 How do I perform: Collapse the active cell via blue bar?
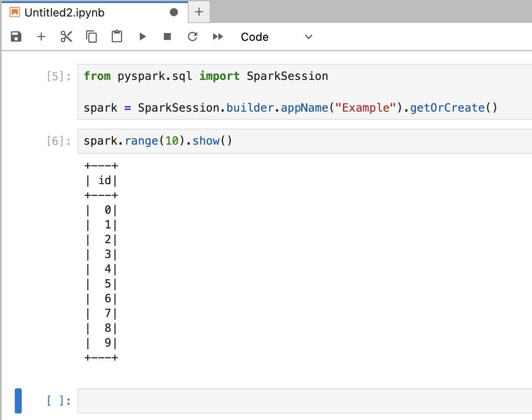coord(18,400)
